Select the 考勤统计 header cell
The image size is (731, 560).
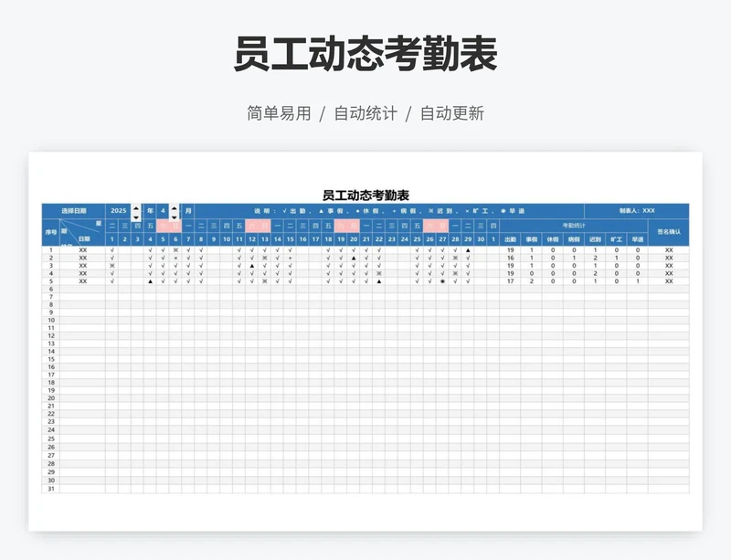coord(574,226)
